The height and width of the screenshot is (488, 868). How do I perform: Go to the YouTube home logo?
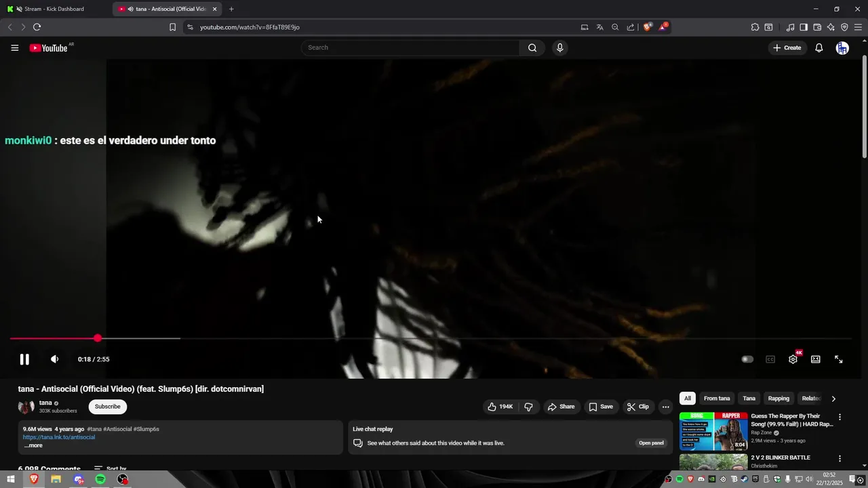[49, 47]
